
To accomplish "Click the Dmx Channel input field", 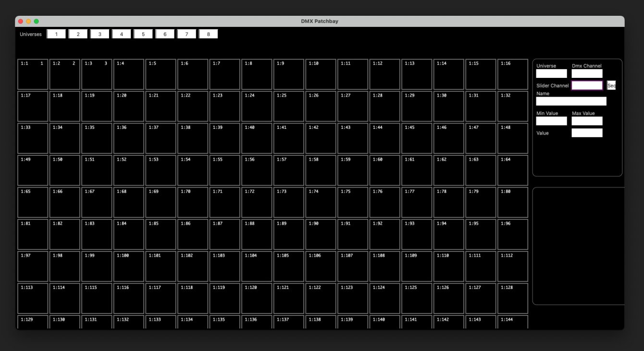I will (x=587, y=74).
